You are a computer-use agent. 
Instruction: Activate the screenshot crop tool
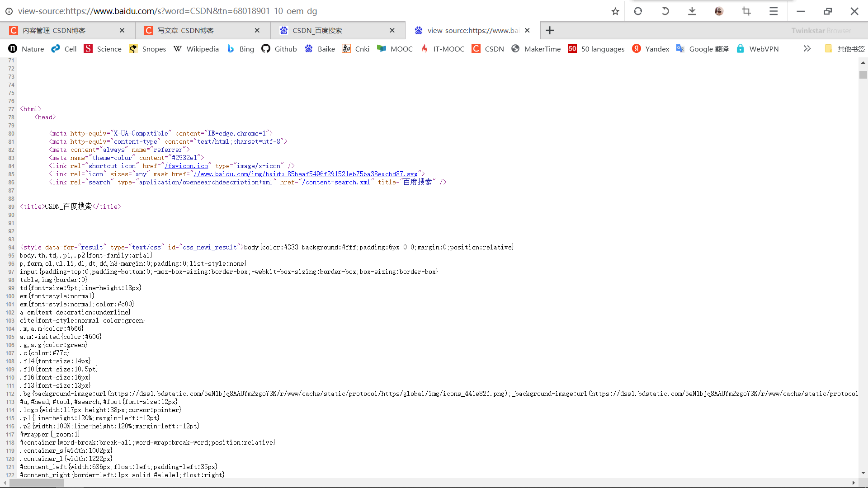coord(746,11)
